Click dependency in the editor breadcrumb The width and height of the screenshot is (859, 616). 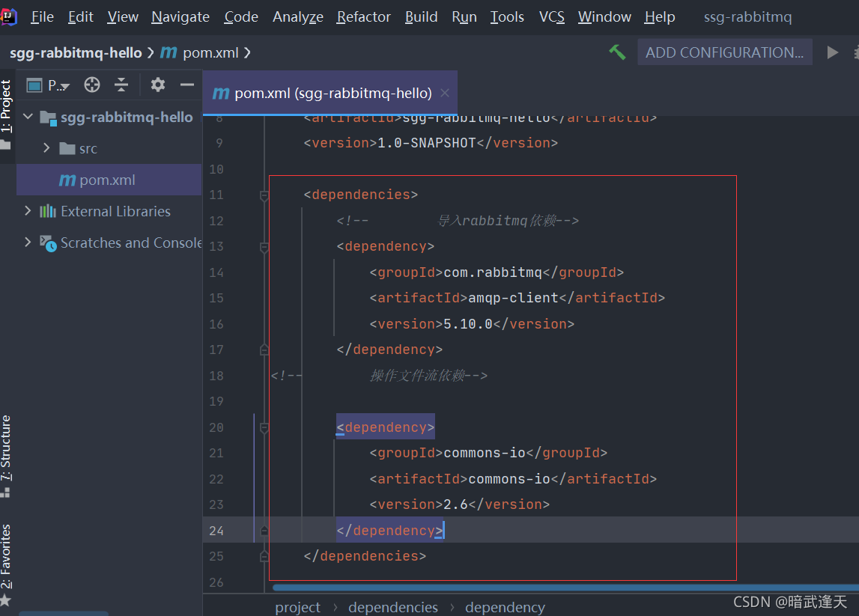tap(505, 607)
